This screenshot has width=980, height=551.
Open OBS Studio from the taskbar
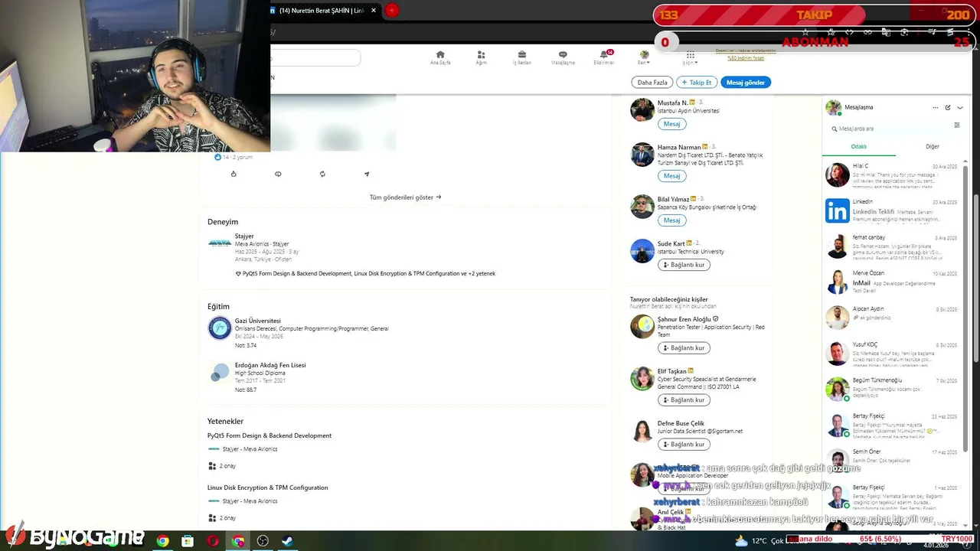pyautogui.click(x=263, y=541)
